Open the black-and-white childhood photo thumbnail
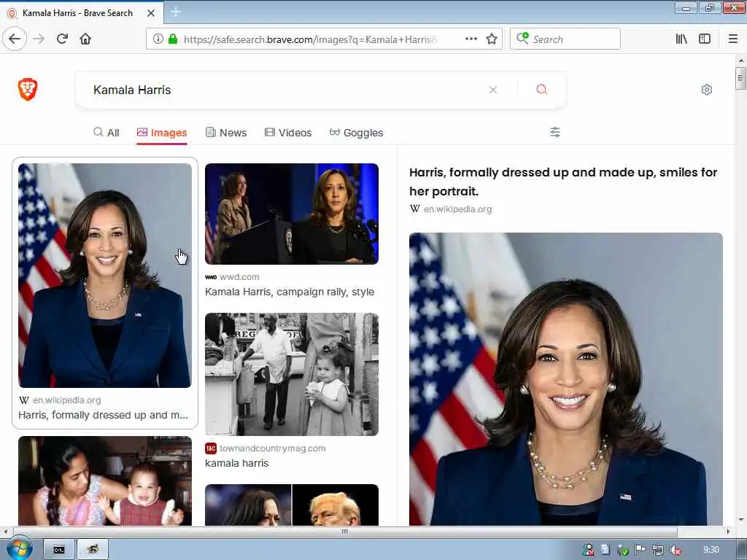This screenshot has width=747, height=560. coord(292,374)
